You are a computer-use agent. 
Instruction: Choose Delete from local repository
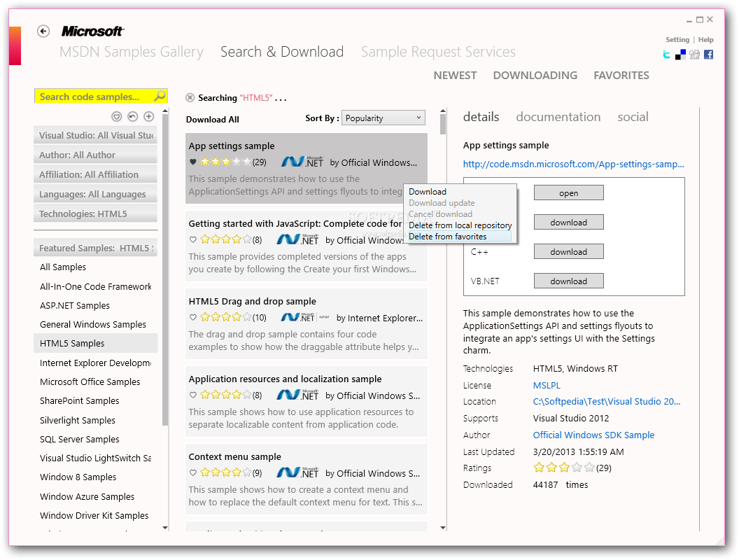point(459,225)
